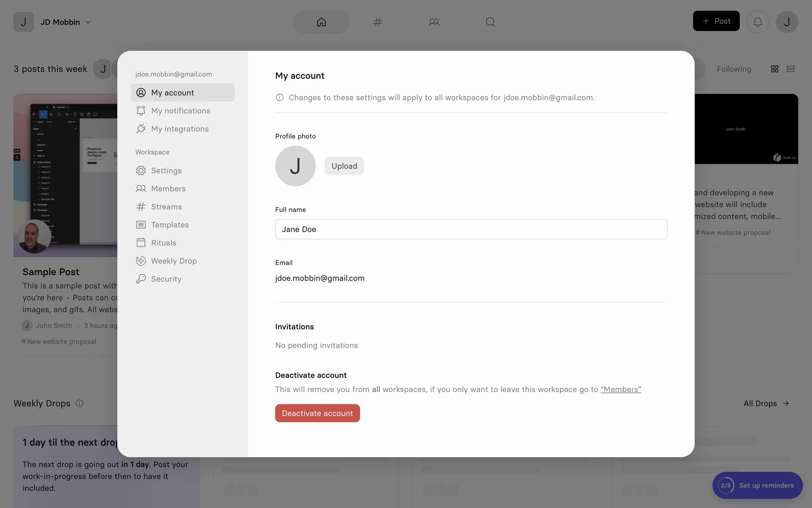Image resolution: width=812 pixels, height=508 pixels.
Task: Open the notifications bell icon
Action: tap(757, 22)
